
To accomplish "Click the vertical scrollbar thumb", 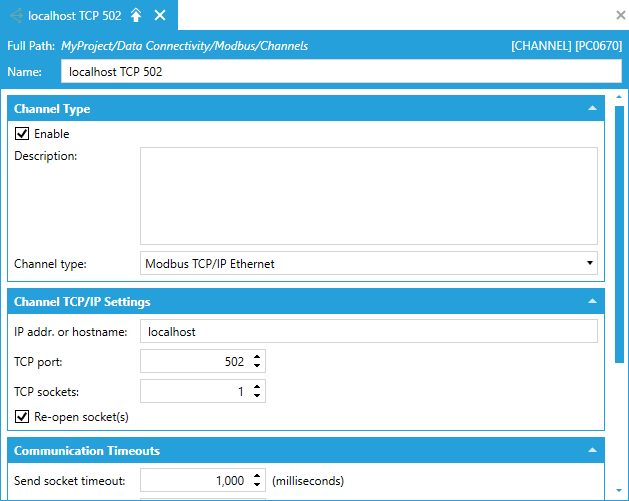I will pos(620,230).
